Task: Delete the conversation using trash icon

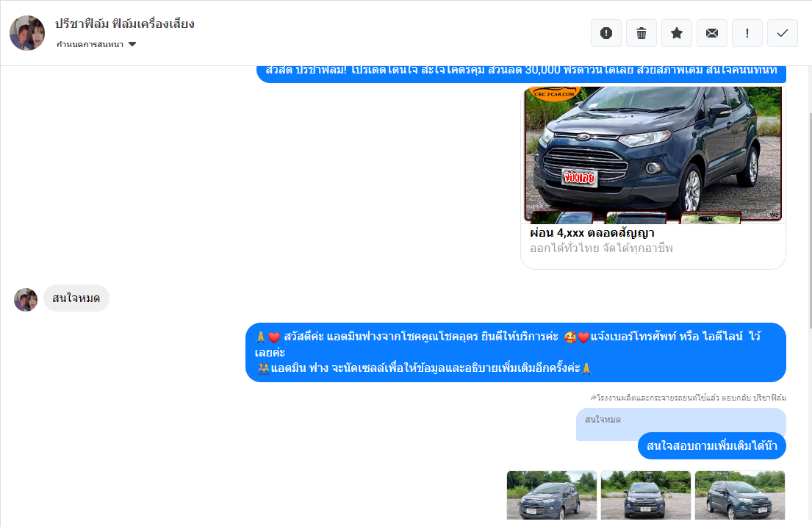Action: coord(641,33)
